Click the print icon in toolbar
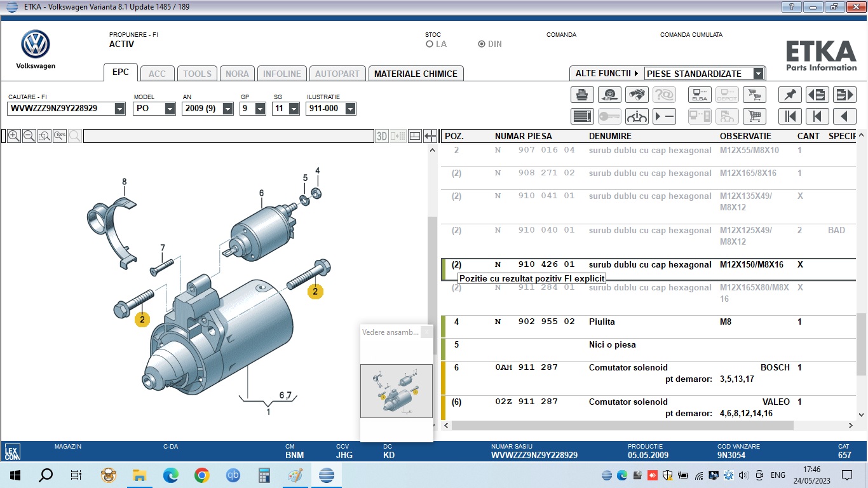 pyautogui.click(x=582, y=95)
